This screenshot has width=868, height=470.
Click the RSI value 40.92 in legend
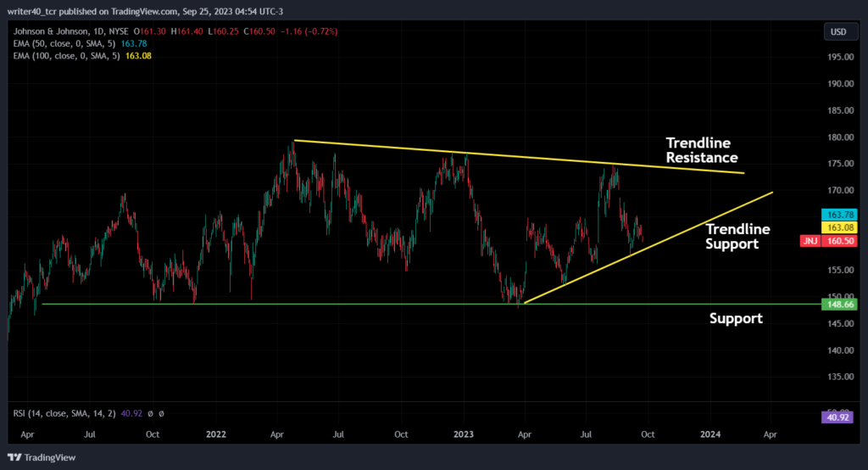point(131,413)
